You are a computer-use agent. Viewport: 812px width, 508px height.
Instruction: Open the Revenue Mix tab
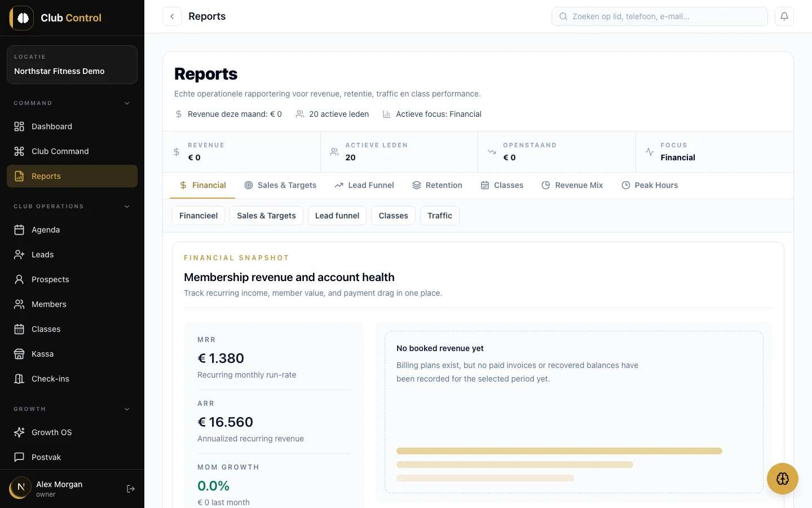coord(572,185)
